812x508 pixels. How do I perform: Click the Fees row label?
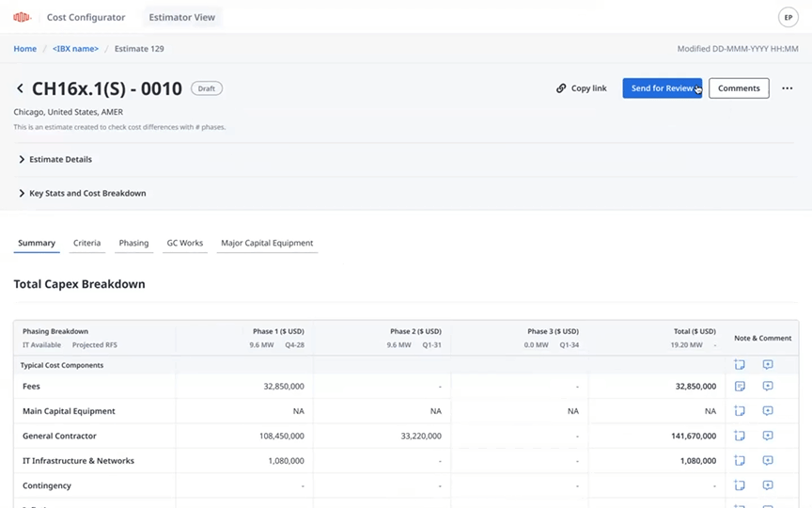click(31, 387)
